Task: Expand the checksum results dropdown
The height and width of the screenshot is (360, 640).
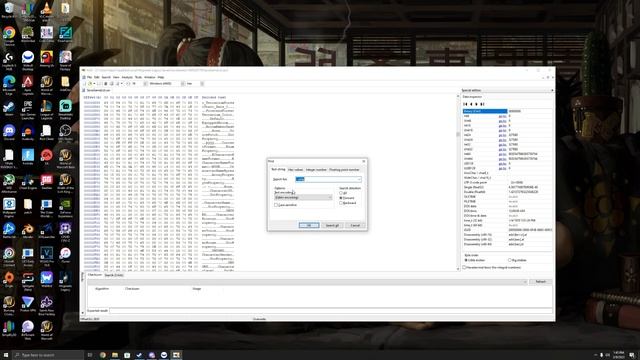Action: 525,282
